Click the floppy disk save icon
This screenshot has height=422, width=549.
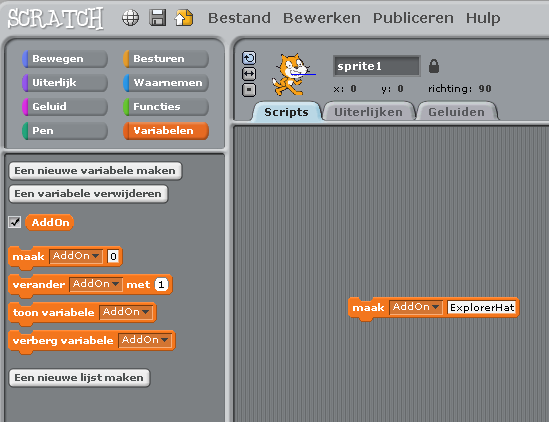pos(158,18)
